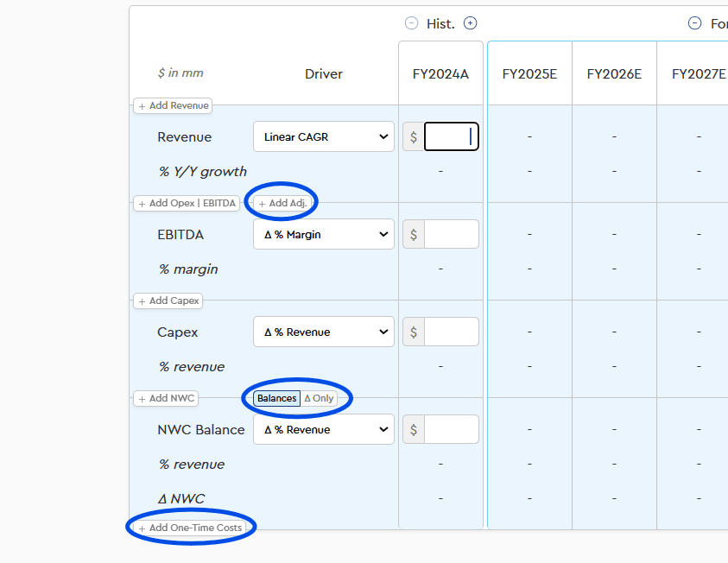Focus the Revenue FY2024A input field
This screenshot has height=563, width=728.
451,136
